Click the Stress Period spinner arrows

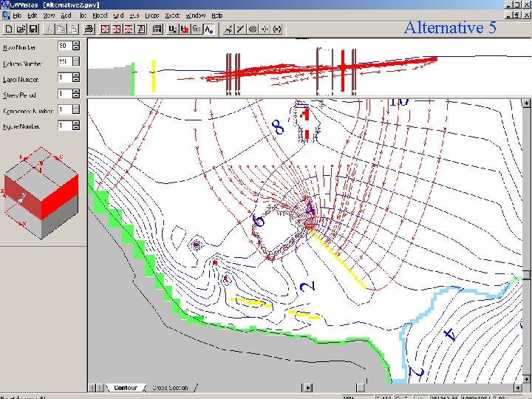point(76,94)
